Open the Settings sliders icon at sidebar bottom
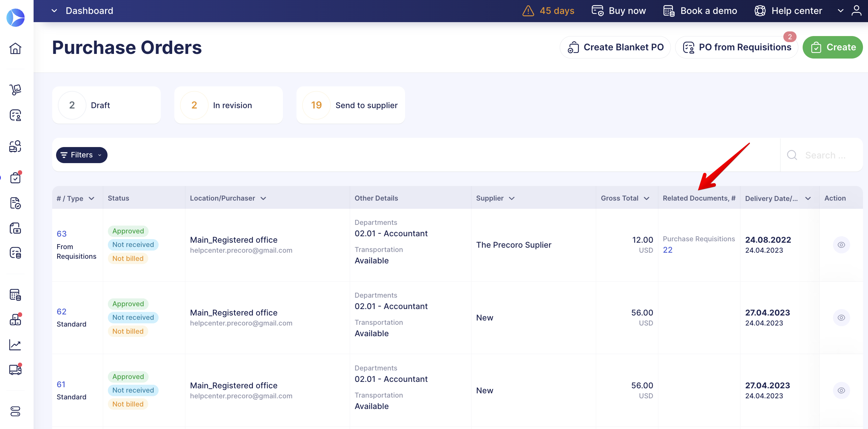The height and width of the screenshot is (429, 868). pyautogui.click(x=15, y=412)
